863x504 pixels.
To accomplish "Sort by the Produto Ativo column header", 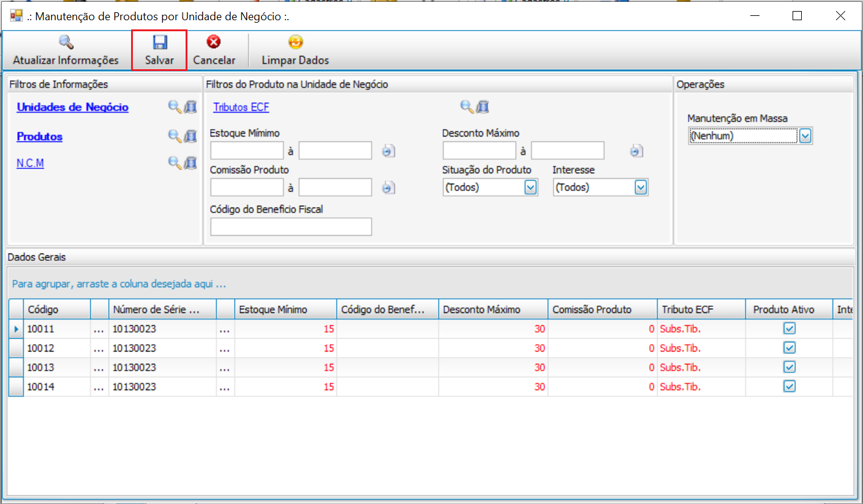I will coord(789,309).
